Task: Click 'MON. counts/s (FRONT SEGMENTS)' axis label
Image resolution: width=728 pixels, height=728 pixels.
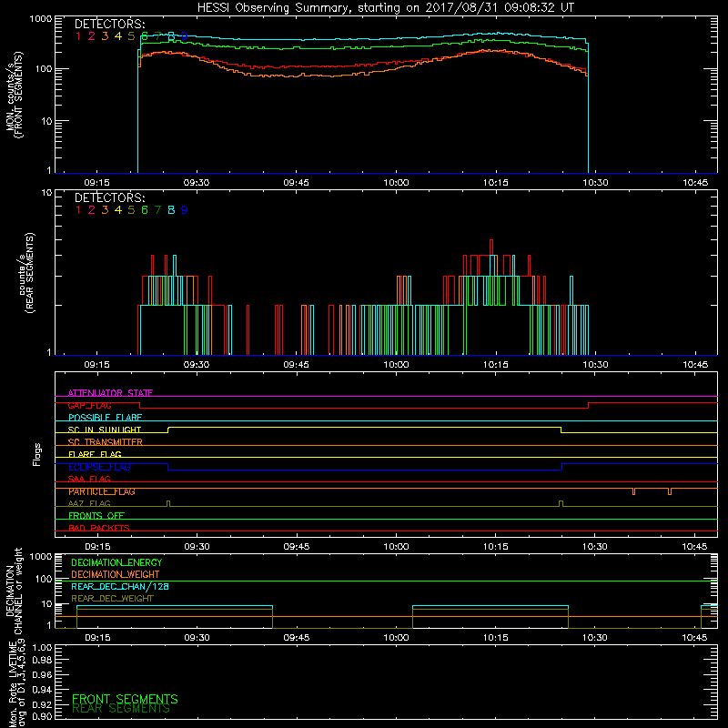Action: pos(15,95)
